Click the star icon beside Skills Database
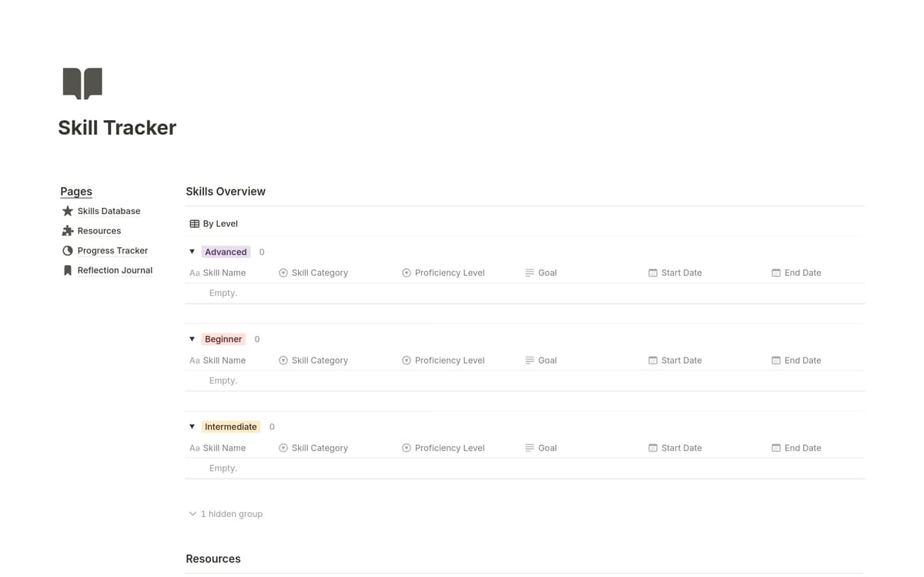This screenshot has height=577, width=924. tap(67, 210)
